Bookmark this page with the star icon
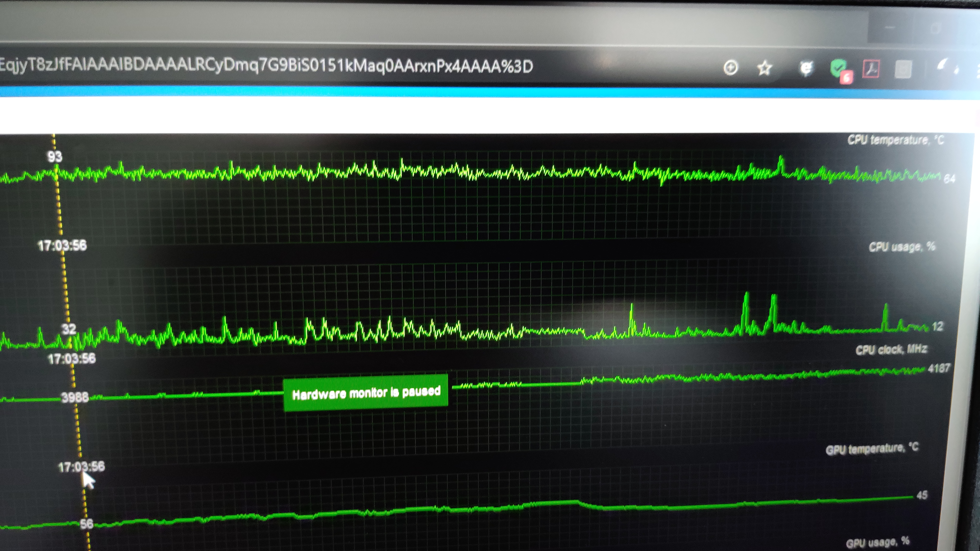The image size is (980, 551). click(x=764, y=68)
